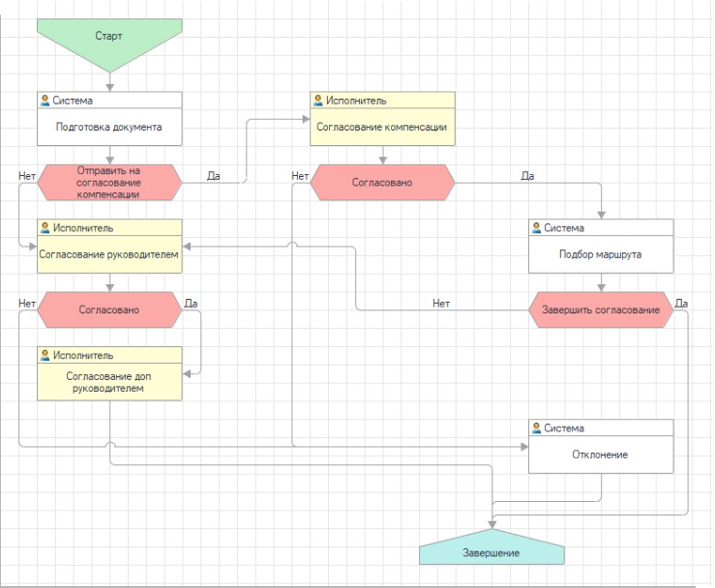This screenshot has width=715, height=588.
Task: Click user icon in Подбор маршрута header
Action: coord(536,227)
